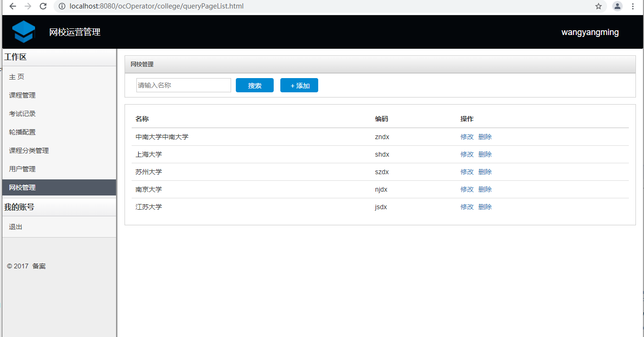Click the address bar URL
The width and height of the screenshot is (644, 337).
(x=157, y=6)
